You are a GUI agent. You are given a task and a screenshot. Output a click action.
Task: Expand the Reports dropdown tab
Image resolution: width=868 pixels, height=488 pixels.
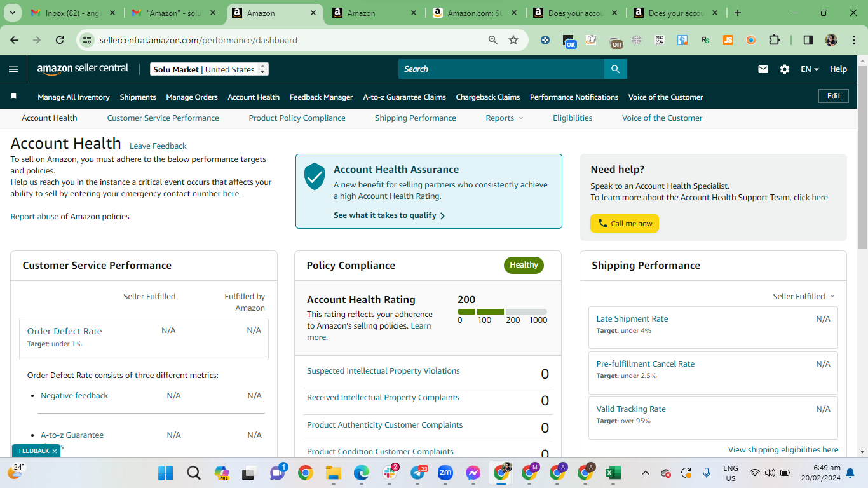click(x=505, y=118)
